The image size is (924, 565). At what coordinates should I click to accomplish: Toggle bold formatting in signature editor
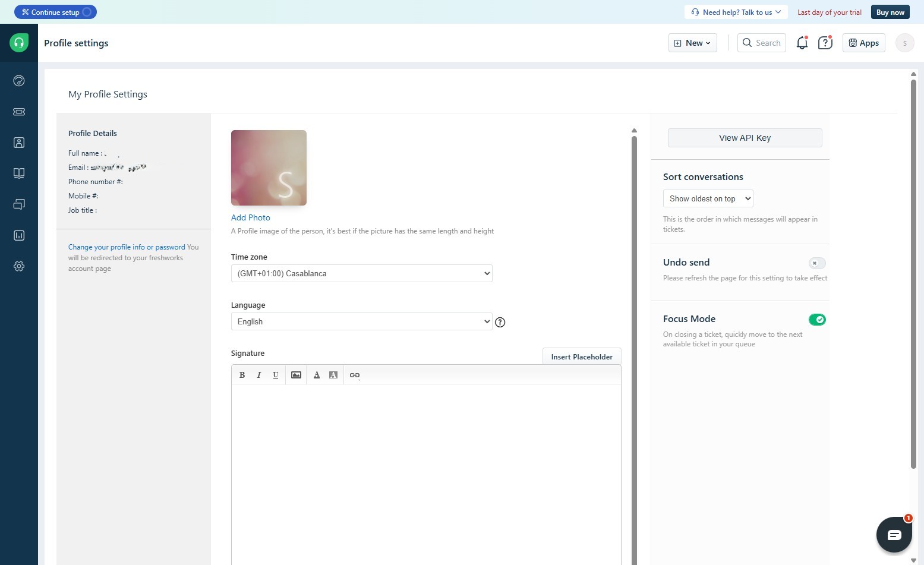[242, 375]
